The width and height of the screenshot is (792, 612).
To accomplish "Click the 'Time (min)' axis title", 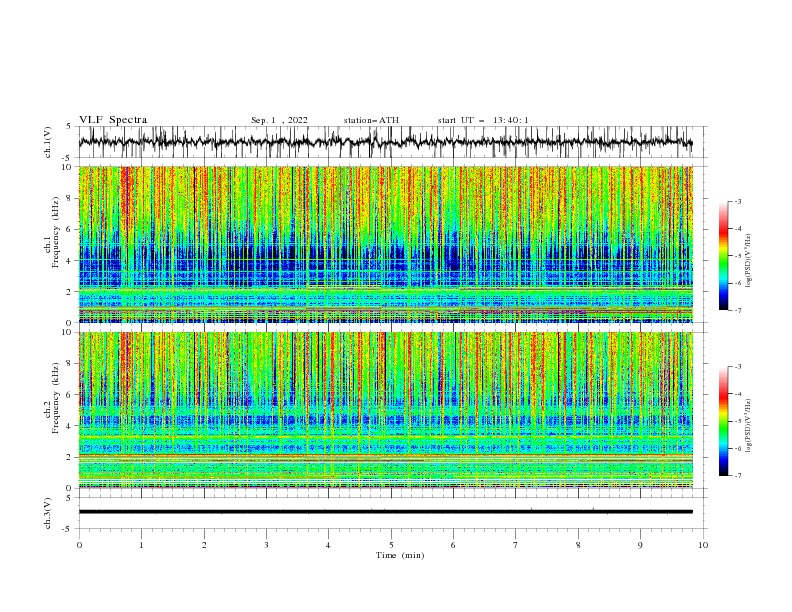I will (400, 555).
